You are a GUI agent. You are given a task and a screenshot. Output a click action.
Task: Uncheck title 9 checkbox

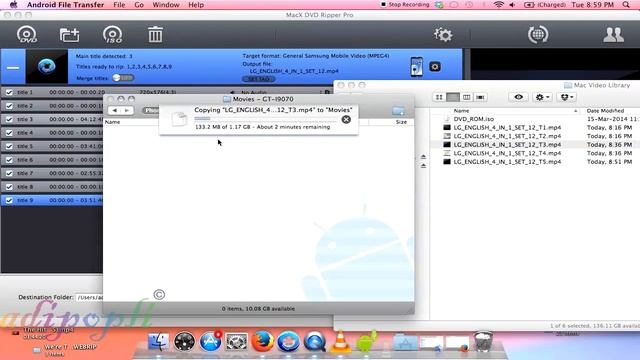[9, 200]
